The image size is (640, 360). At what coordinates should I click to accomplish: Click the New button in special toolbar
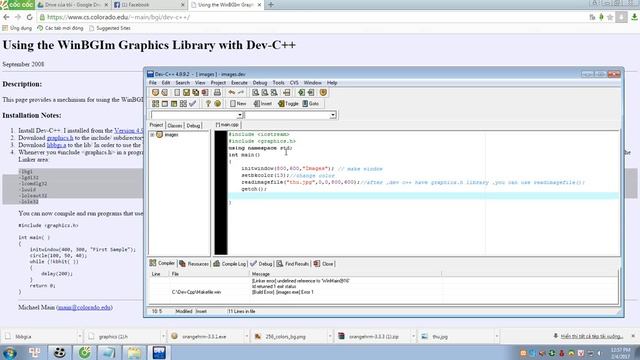point(238,104)
